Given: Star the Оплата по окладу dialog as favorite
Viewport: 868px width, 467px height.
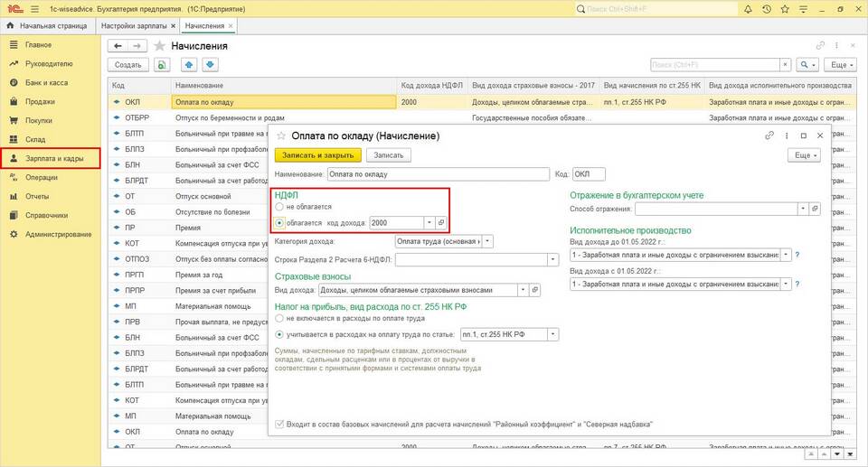Looking at the screenshot, I should (281, 135).
